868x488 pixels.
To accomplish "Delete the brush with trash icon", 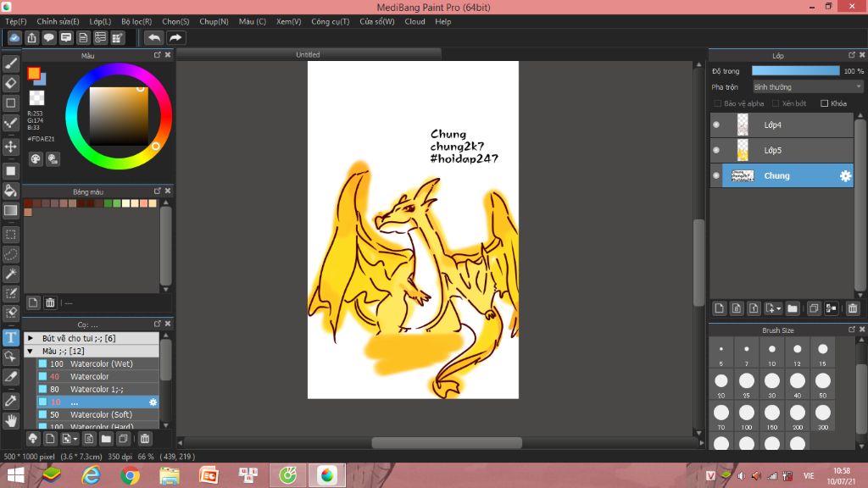I will point(144,439).
